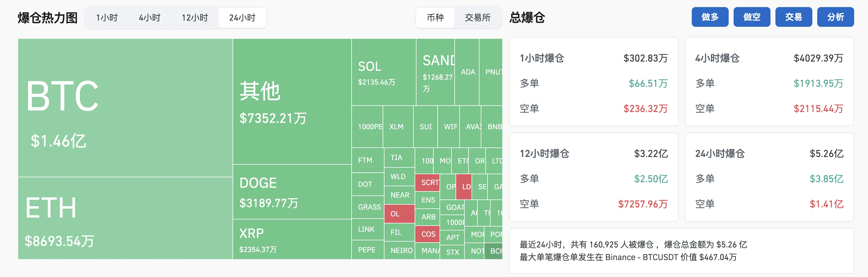
Task: Toggle heatmap view to 币种
Action: point(435,18)
